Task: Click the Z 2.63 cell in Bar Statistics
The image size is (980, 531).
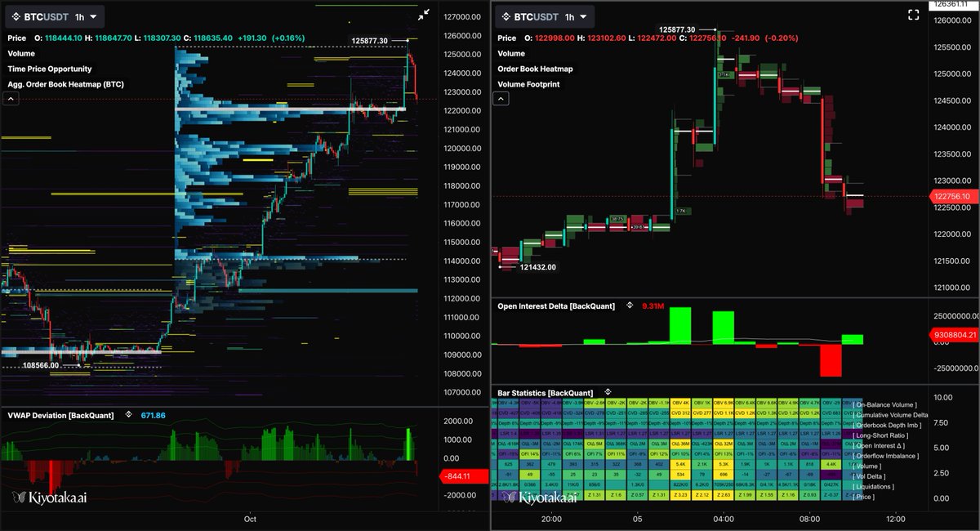Action: [x=723, y=496]
